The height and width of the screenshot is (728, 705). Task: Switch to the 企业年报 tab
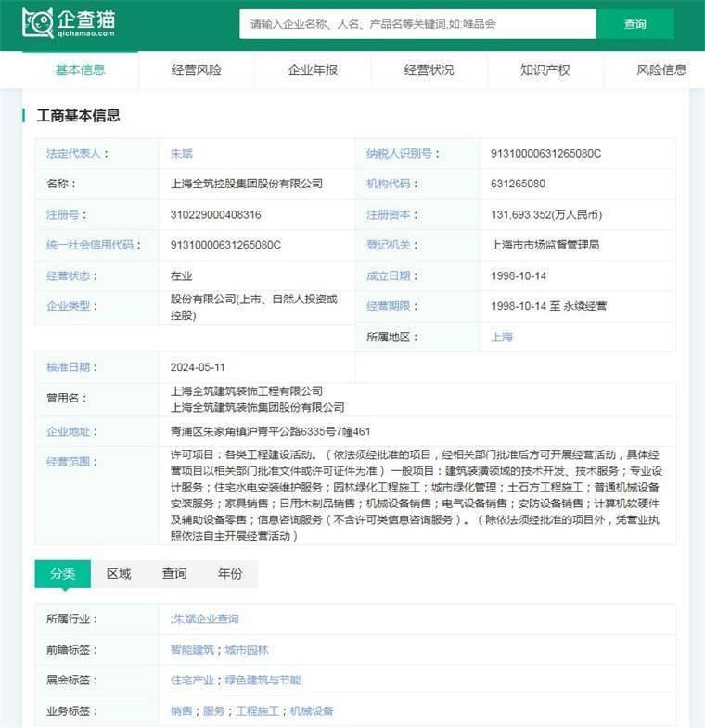(313, 70)
